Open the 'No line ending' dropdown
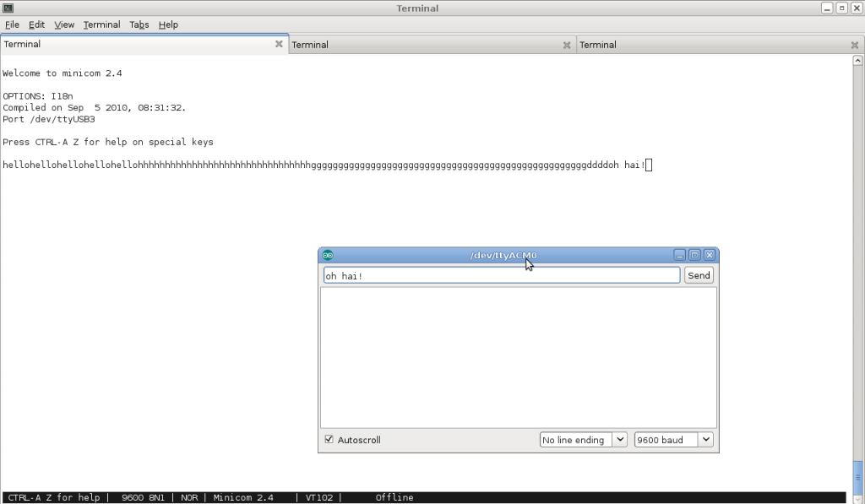Image resolution: width=865 pixels, height=504 pixels. click(583, 440)
